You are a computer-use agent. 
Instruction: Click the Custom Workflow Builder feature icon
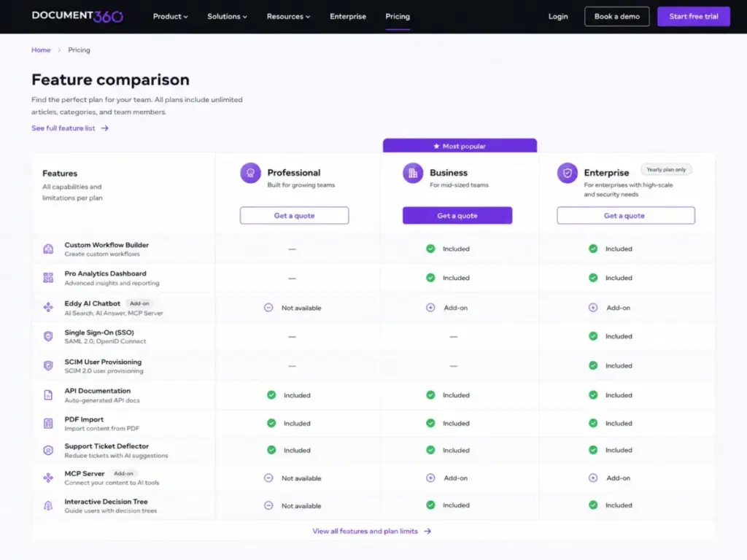48,249
